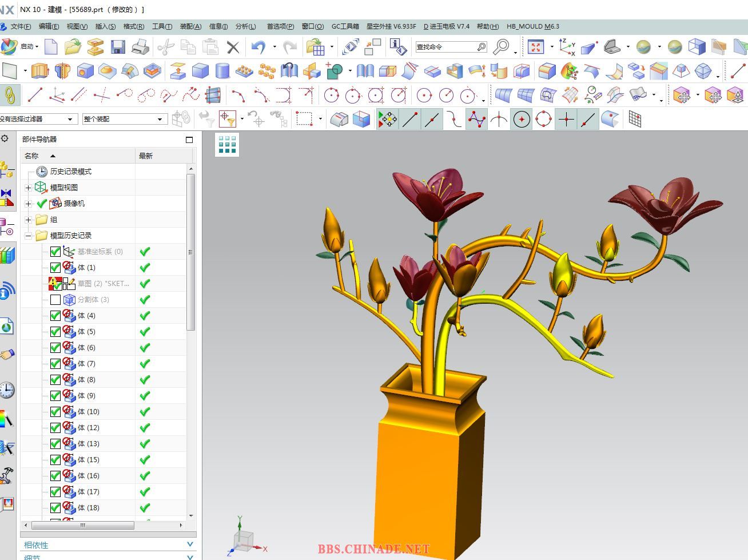The image size is (748, 560).
Task: Click the Fit view icon
Action: pyautogui.click(x=536, y=47)
